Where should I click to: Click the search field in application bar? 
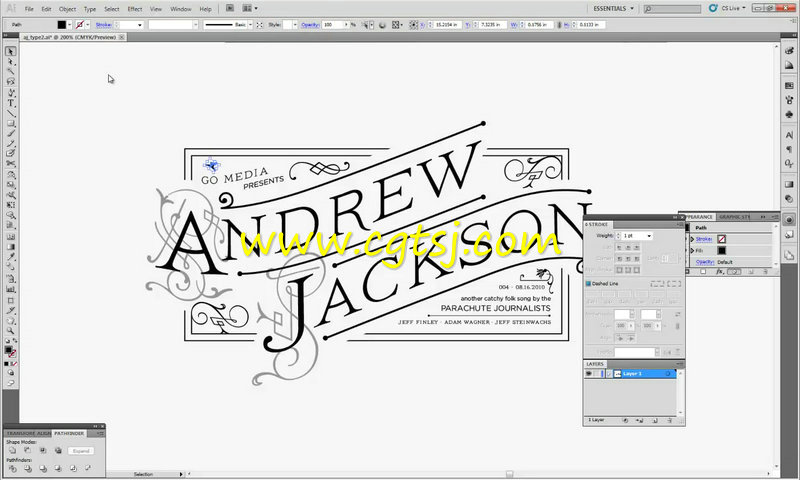coord(672,9)
